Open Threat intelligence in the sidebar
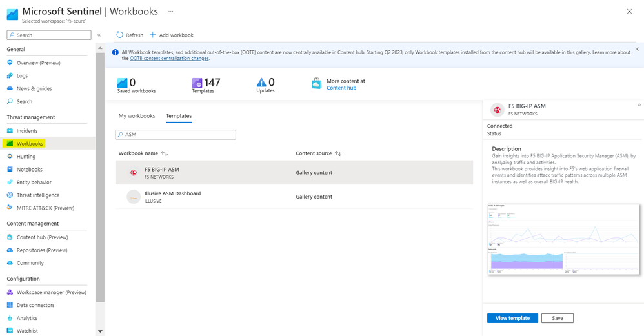This screenshot has width=644, height=336. (37, 195)
